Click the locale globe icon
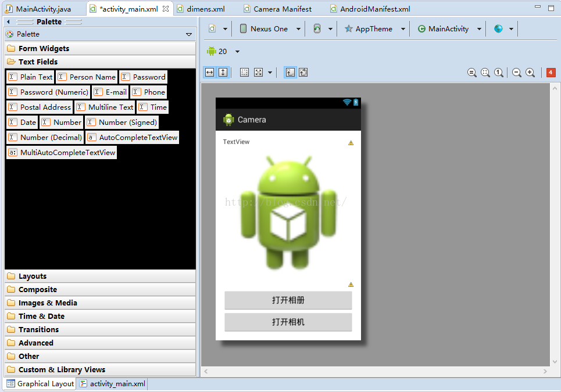This screenshot has width=561, height=392. pos(498,28)
